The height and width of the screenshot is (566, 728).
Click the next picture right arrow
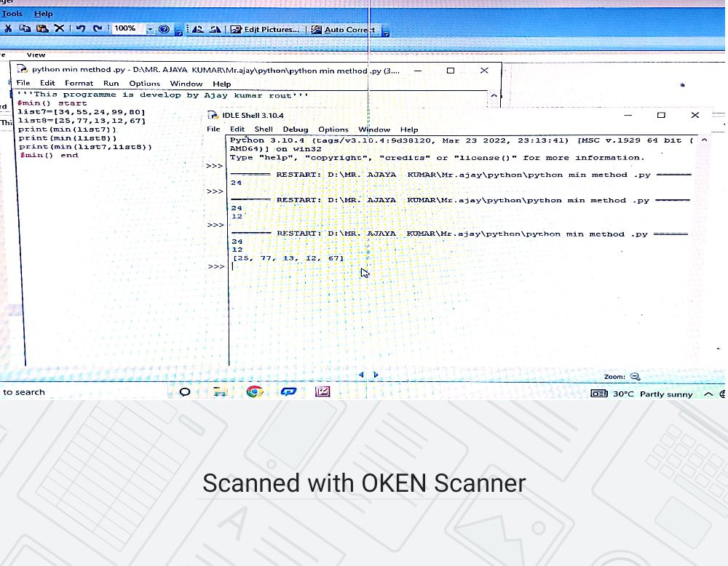pyautogui.click(x=376, y=375)
